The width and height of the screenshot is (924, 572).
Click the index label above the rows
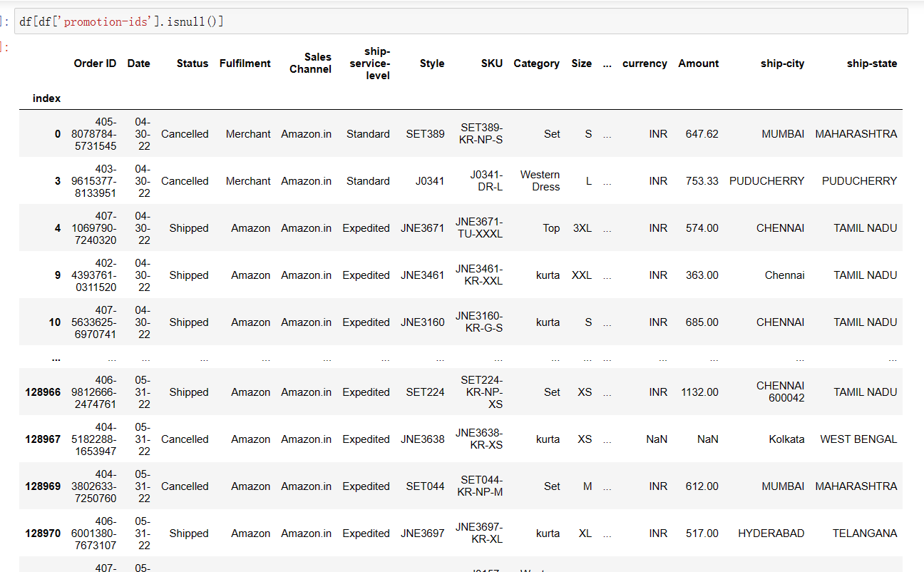(46, 98)
